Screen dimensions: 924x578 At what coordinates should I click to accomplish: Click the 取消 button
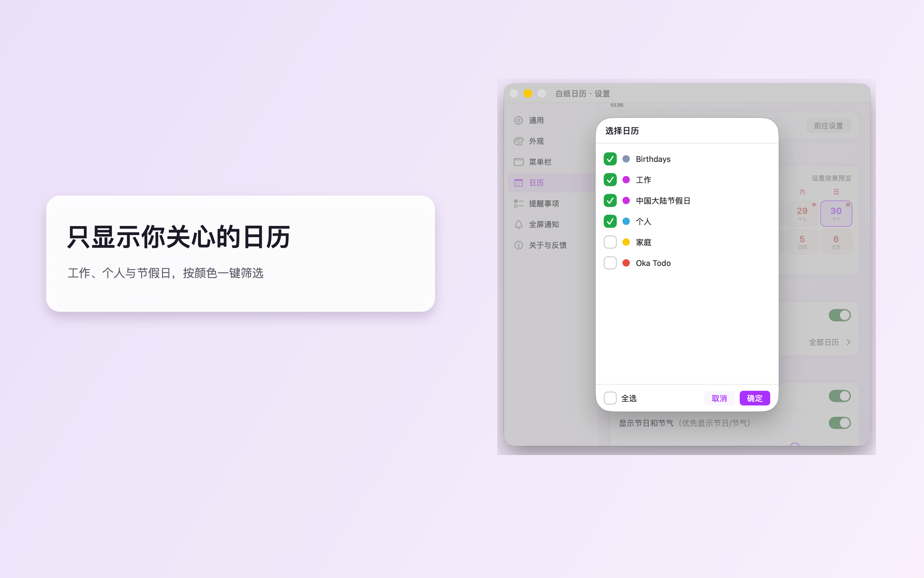point(719,398)
